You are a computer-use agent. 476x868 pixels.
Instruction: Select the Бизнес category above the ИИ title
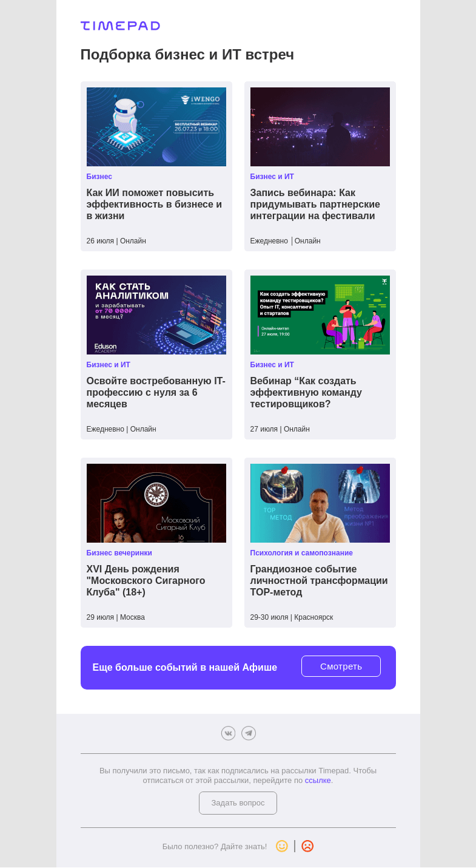coord(99,177)
